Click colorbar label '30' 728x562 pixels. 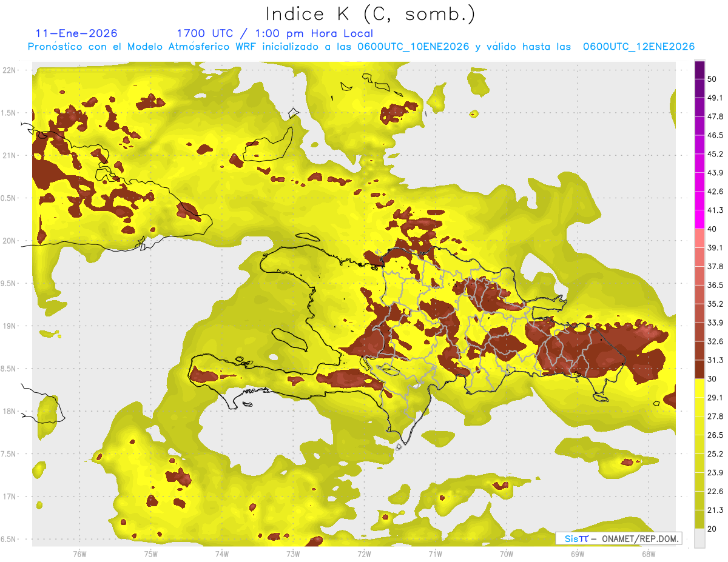click(x=712, y=379)
